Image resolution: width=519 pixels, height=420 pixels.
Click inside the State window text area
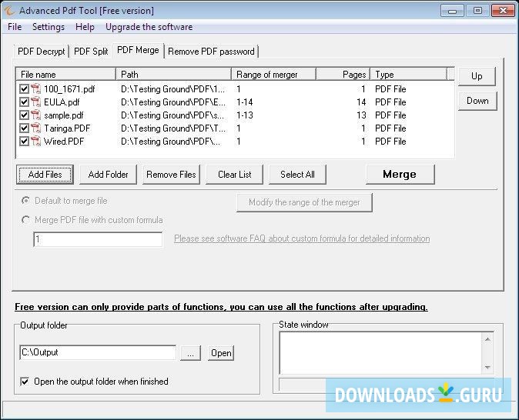point(380,353)
